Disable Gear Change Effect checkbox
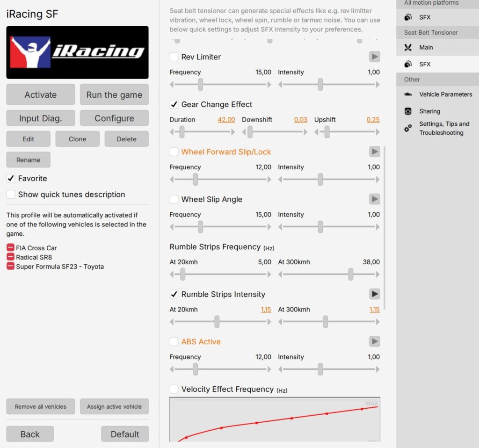This screenshot has height=448, width=479. tap(174, 104)
